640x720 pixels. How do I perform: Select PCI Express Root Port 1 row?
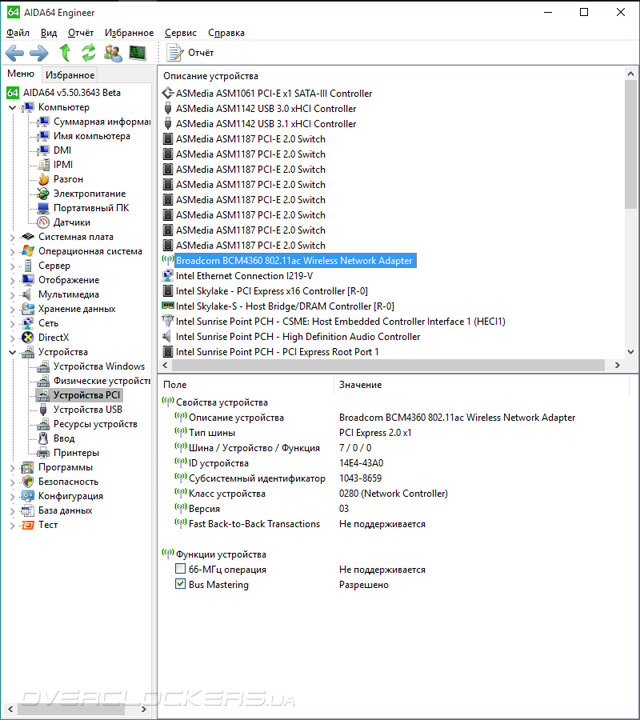[277, 352]
